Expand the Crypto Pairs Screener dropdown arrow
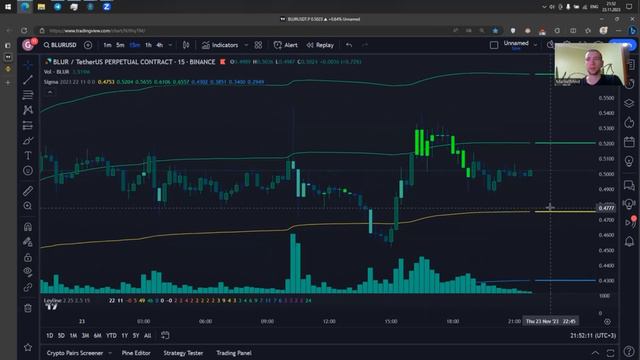 [110, 353]
